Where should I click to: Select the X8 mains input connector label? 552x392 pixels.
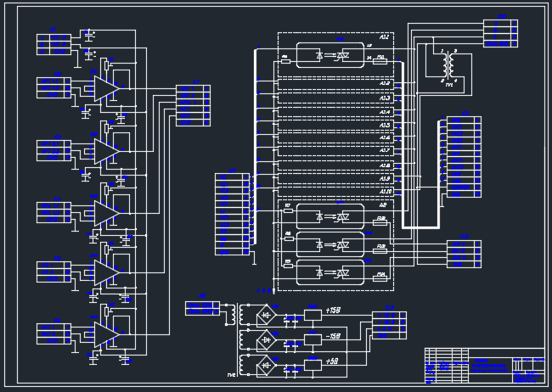pyautogui.click(x=202, y=296)
